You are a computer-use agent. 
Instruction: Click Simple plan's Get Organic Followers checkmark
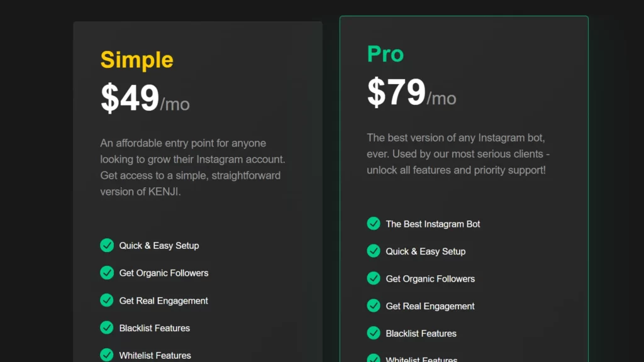click(x=107, y=273)
